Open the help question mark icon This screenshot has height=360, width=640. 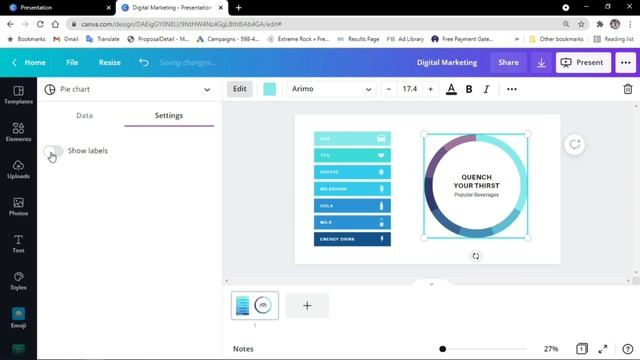pyautogui.click(x=627, y=349)
